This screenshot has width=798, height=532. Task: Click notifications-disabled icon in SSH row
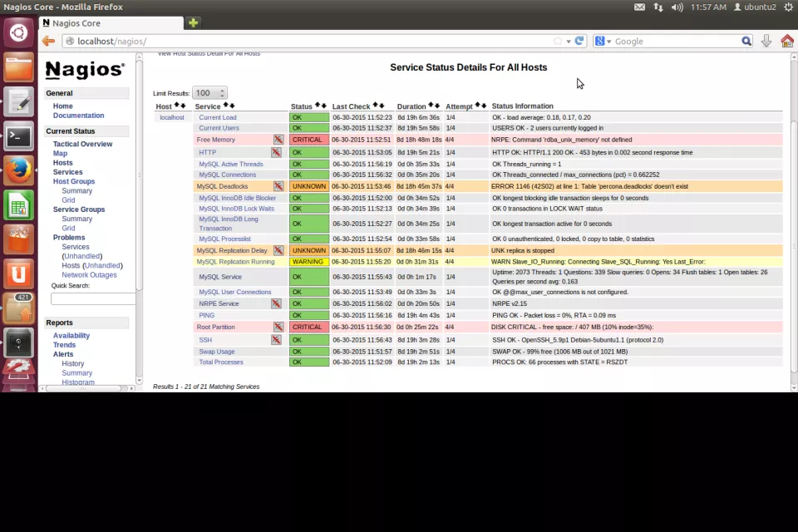coord(276,339)
